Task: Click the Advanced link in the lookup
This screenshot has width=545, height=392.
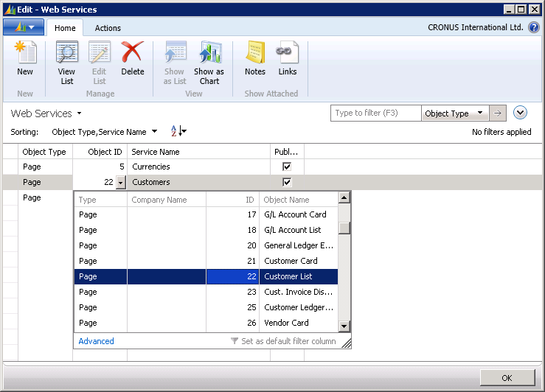Action: 97,341
